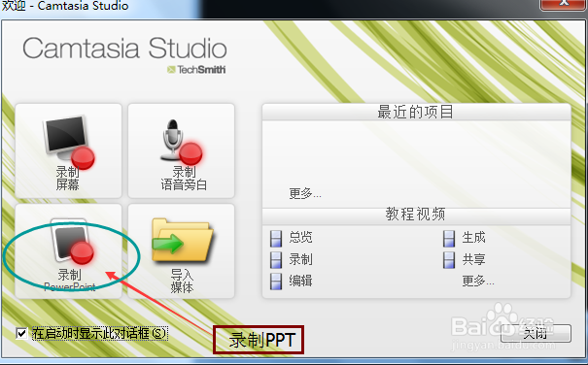Close the welcome window with X button

[x=563, y=4]
